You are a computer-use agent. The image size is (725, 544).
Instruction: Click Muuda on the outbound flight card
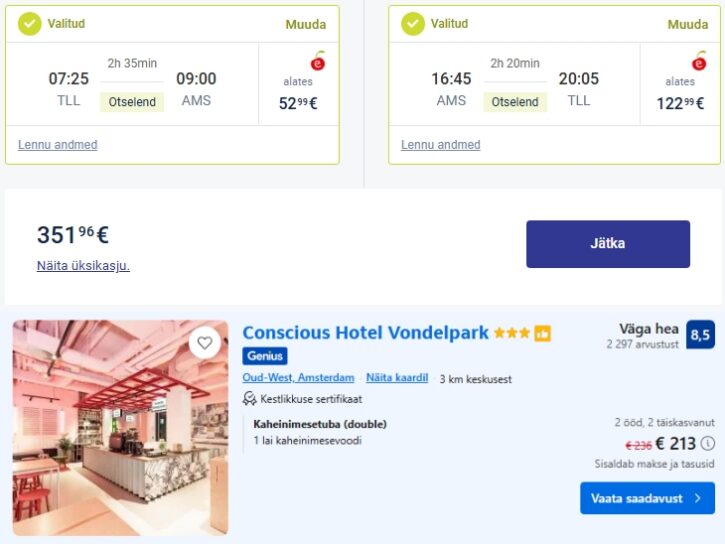pyautogui.click(x=307, y=24)
